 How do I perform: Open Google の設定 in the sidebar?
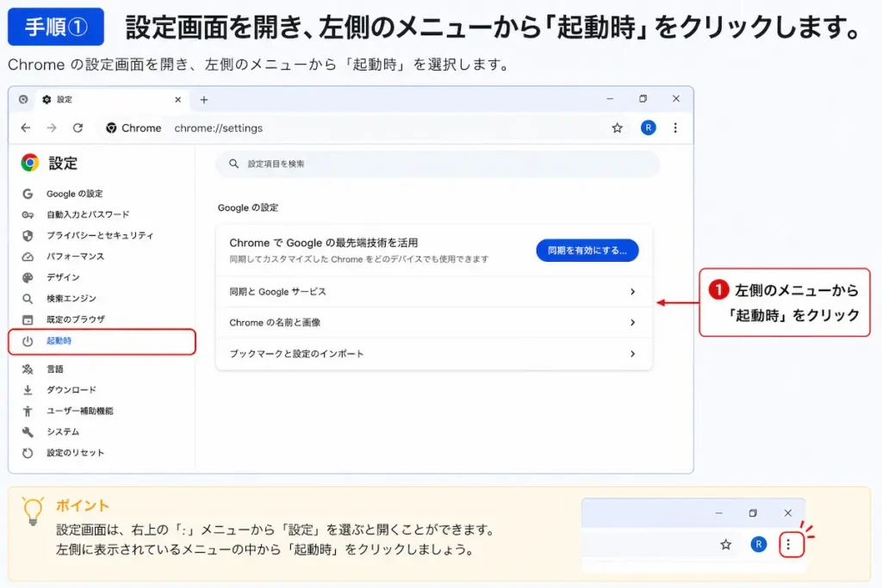[74, 194]
